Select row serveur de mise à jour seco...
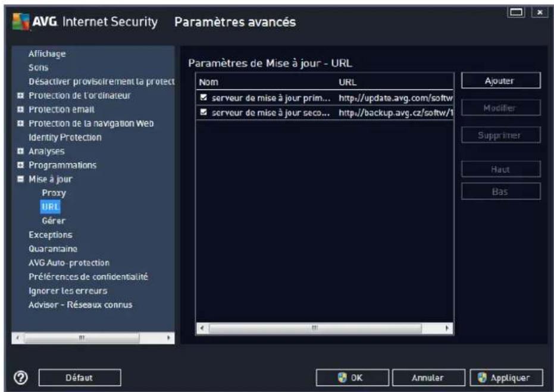554x392 pixels. coord(325,112)
